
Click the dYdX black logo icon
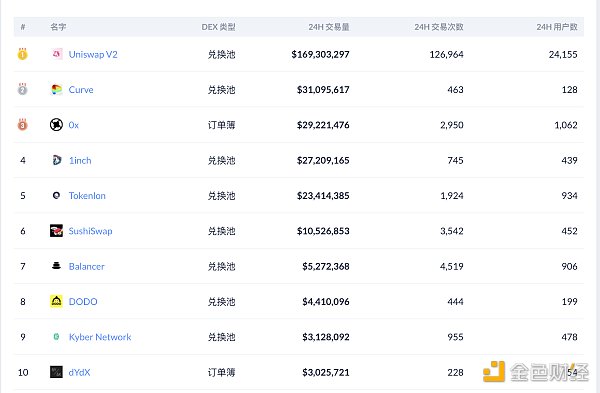coord(56,372)
